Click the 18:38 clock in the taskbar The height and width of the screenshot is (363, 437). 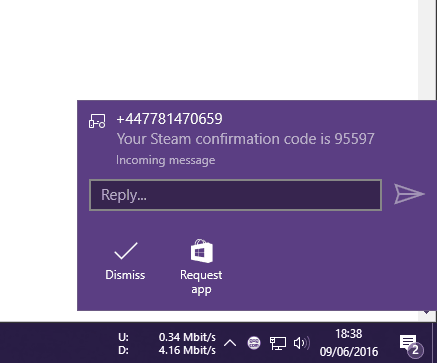tap(349, 334)
